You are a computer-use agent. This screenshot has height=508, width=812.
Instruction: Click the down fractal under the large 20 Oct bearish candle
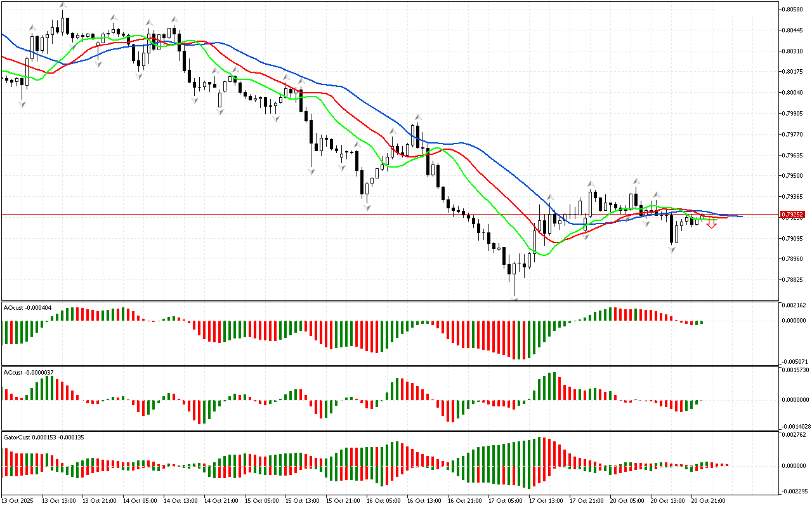click(x=672, y=250)
